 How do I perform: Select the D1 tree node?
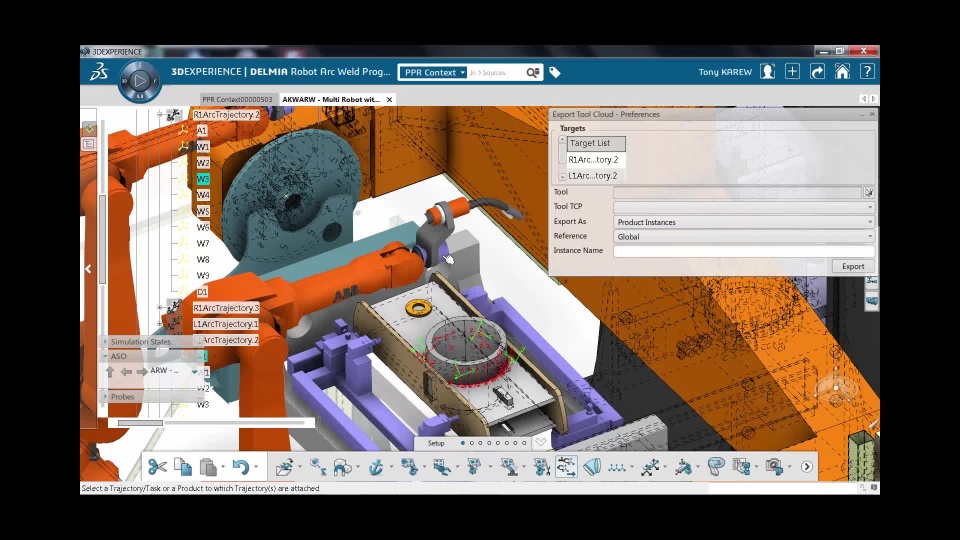tap(202, 292)
